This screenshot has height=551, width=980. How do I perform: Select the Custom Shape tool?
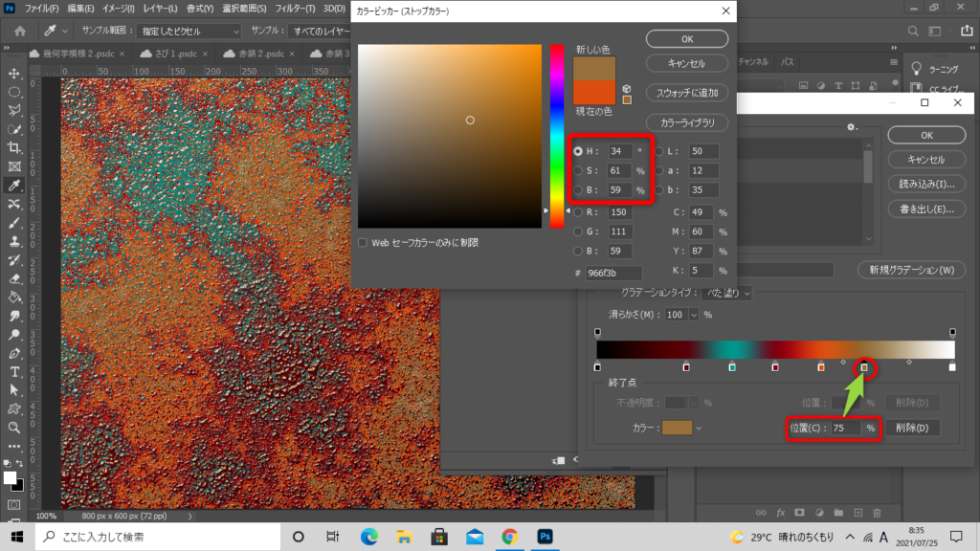[14, 409]
